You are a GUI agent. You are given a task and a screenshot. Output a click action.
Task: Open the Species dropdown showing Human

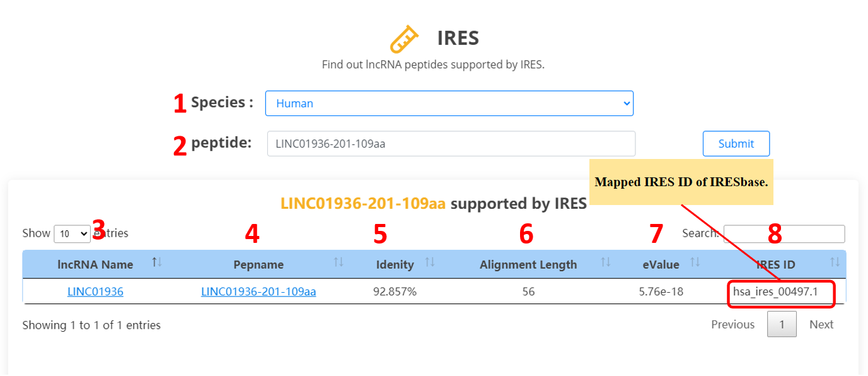449,103
